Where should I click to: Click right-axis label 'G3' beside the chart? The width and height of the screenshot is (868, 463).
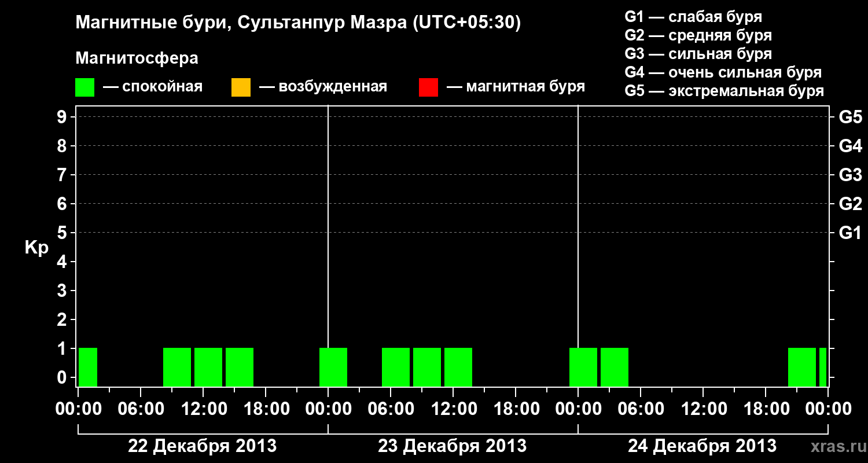coord(851,175)
